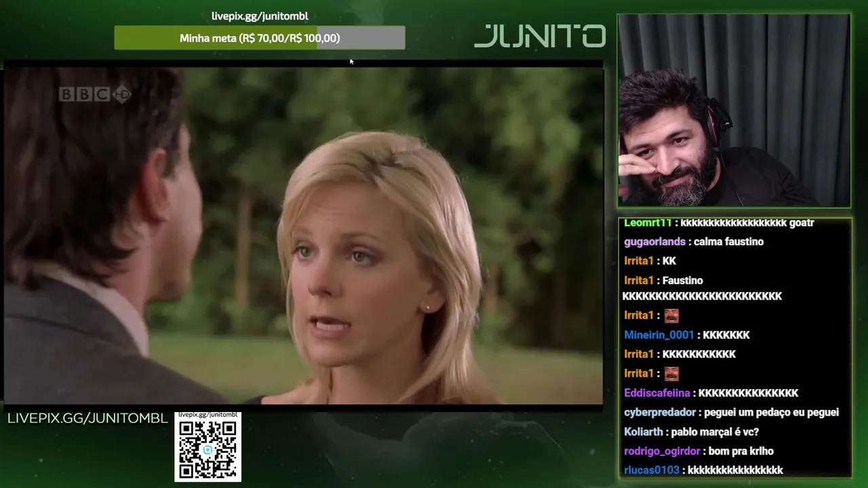Click the emote in Irrita1's message above Eddiscafeiina
The width and height of the screenshot is (868, 488).
tap(671, 374)
